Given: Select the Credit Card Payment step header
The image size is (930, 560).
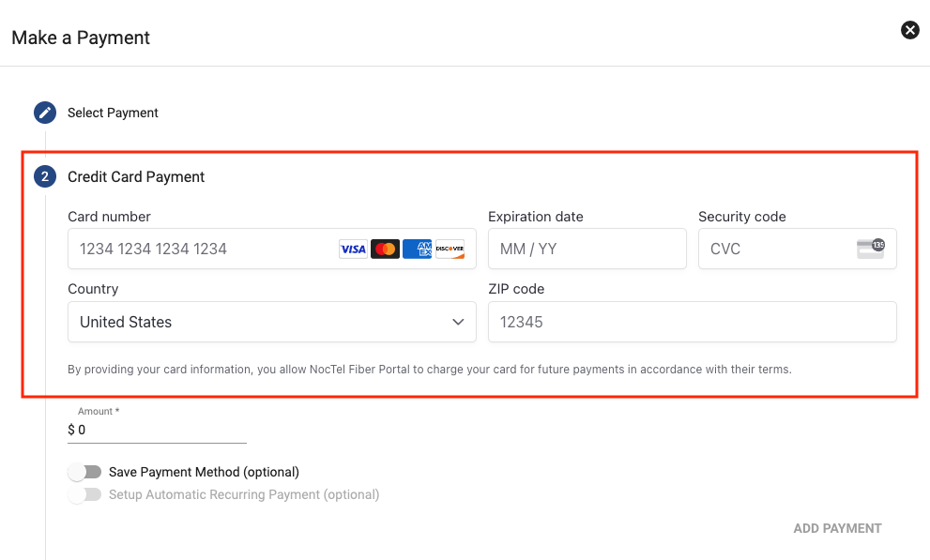Looking at the screenshot, I should pyautogui.click(x=136, y=176).
